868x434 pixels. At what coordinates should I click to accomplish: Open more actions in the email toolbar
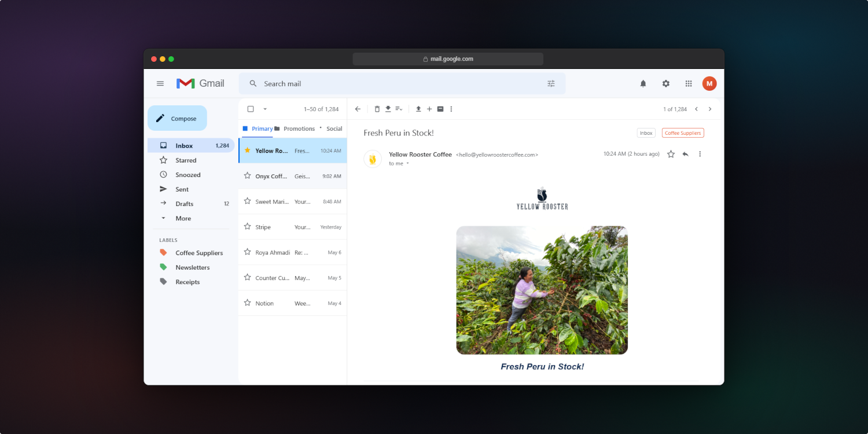[451, 109]
